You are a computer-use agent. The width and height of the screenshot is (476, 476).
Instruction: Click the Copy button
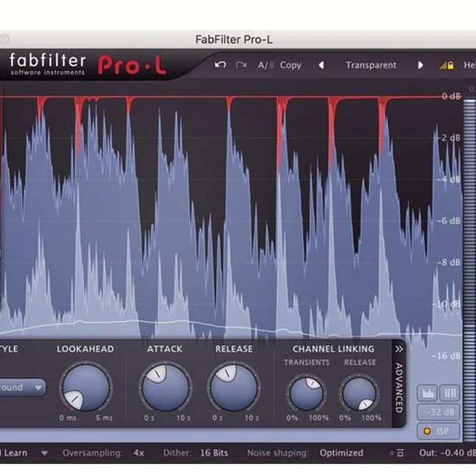pos(290,65)
